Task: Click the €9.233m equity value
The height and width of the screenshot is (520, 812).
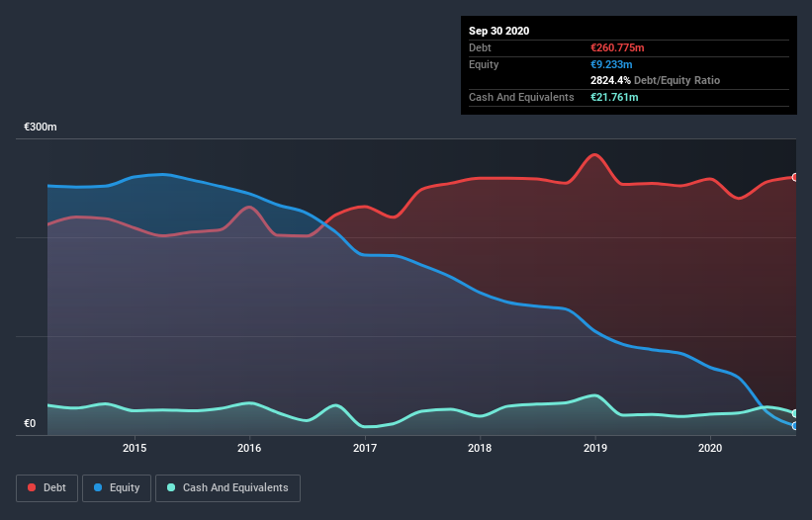Action: 611,64
